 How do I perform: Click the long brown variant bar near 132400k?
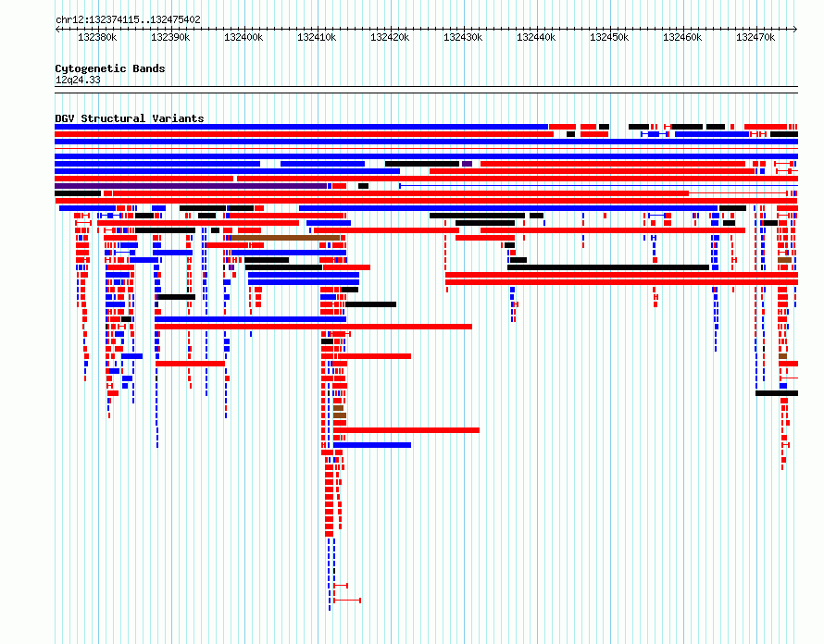pos(285,238)
